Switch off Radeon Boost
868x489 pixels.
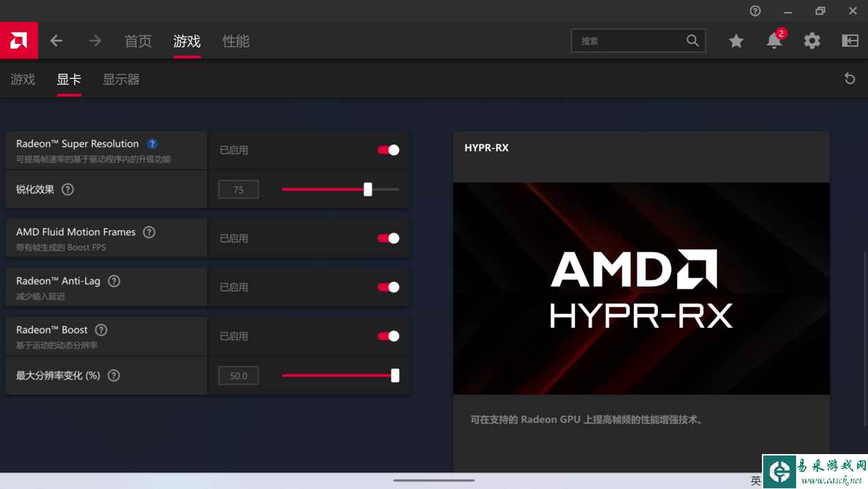tap(388, 336)
